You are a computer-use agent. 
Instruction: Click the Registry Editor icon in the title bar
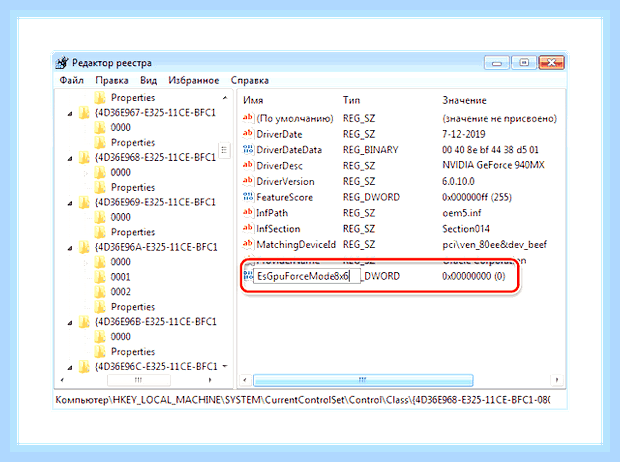pos(62,62)
